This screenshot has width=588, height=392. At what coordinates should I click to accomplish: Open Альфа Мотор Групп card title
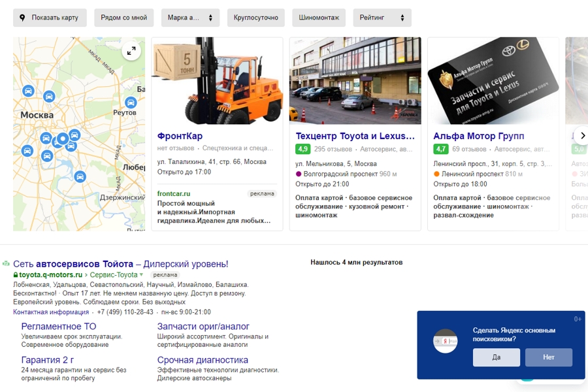(479, 136)
